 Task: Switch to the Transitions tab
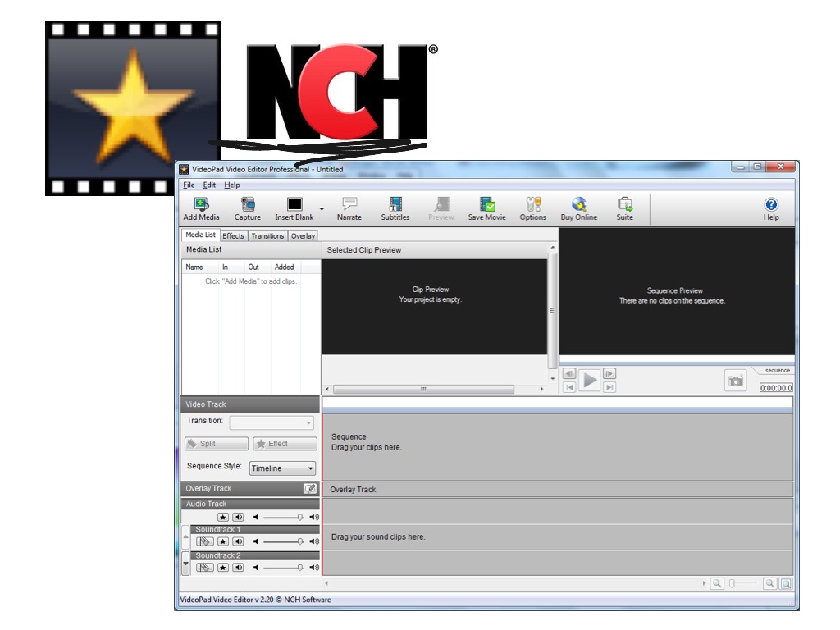tap(267, 235)
